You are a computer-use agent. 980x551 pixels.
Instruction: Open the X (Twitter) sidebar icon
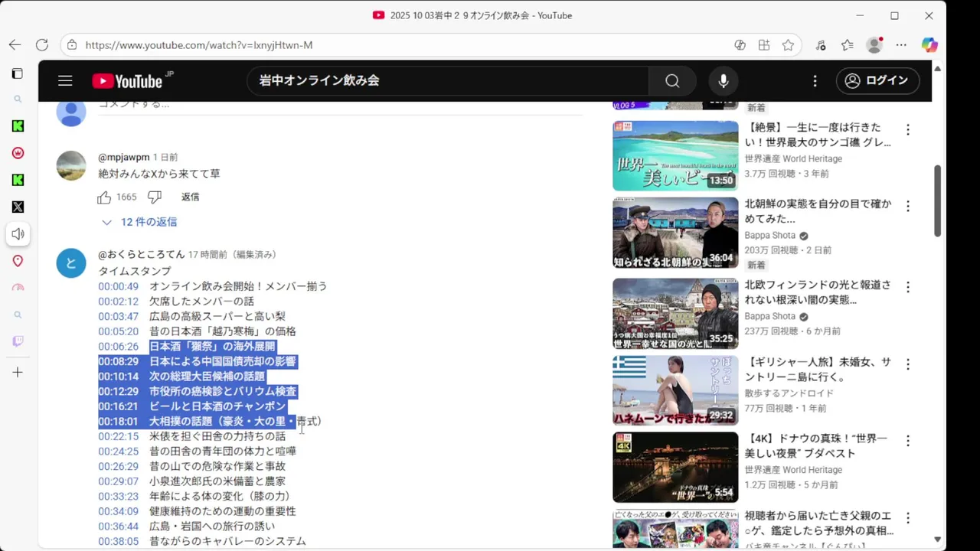[18, 207]
